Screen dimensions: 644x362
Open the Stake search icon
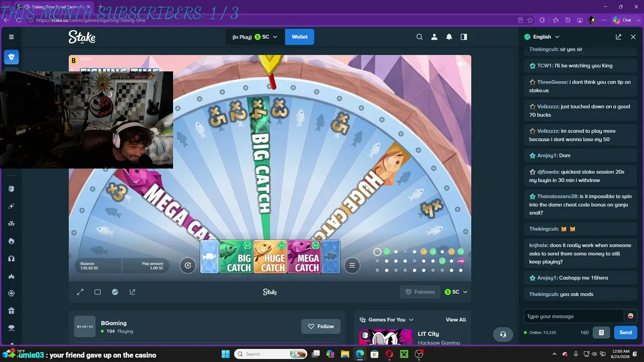(420, 37)
